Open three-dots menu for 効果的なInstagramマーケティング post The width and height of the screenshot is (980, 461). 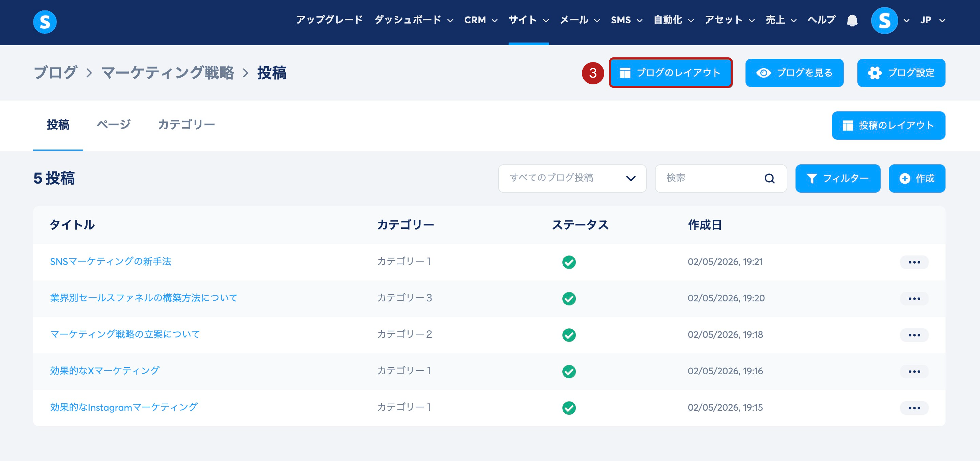pos(914,408)
